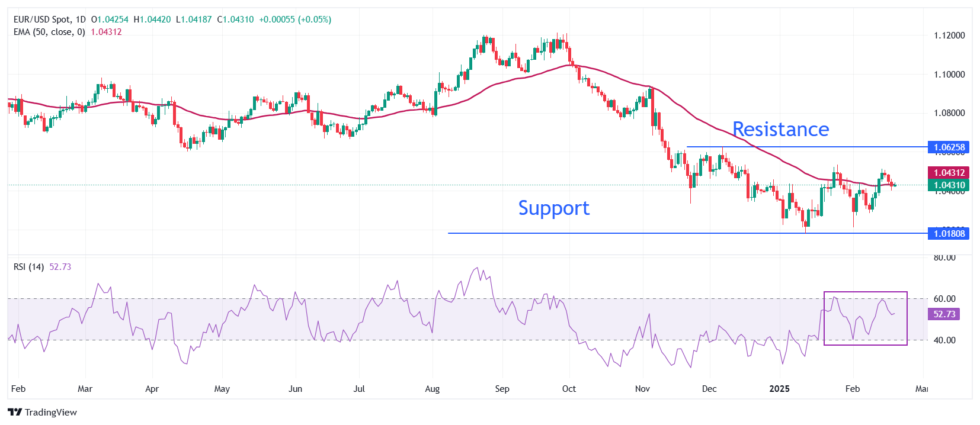Image resolution: width=980 pixels, height=425 pixels.
Task: Click the 1.08000 price scale label
Action: click(x=949, y=113)
